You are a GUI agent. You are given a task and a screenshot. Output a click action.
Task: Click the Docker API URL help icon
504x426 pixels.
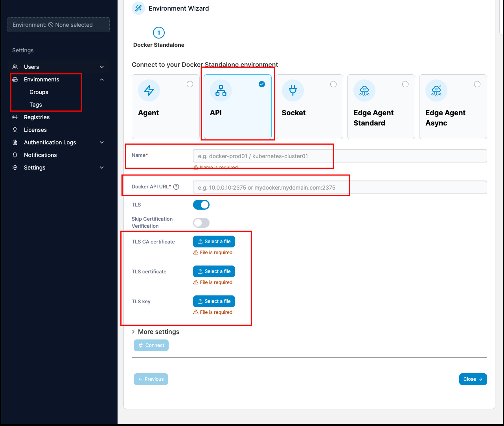click(176, 187)
